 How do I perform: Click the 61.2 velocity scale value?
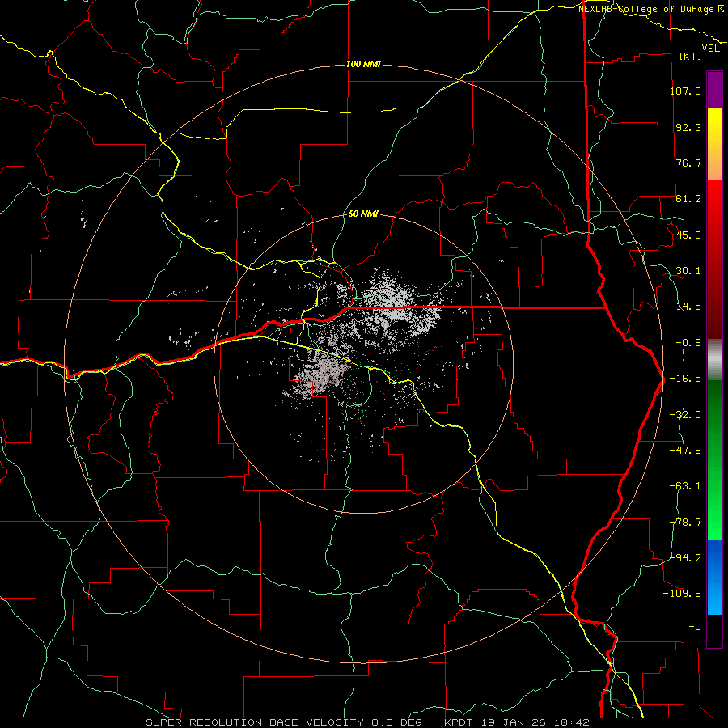(688, 199)
